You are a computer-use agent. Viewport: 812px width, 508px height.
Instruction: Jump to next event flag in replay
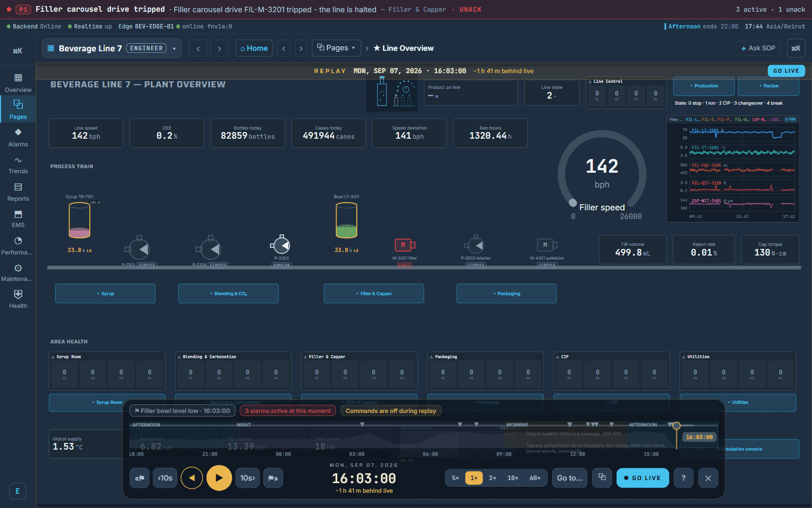[273, 478]
